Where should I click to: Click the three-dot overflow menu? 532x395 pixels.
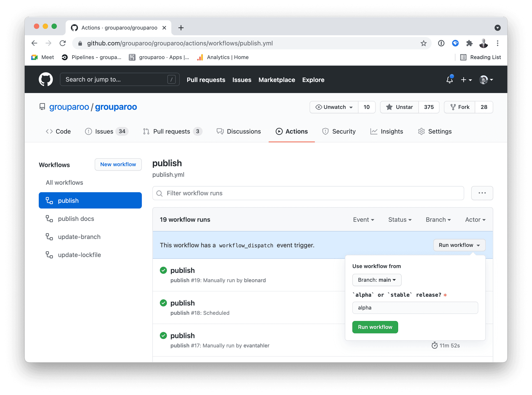click(x=482, y=193)
